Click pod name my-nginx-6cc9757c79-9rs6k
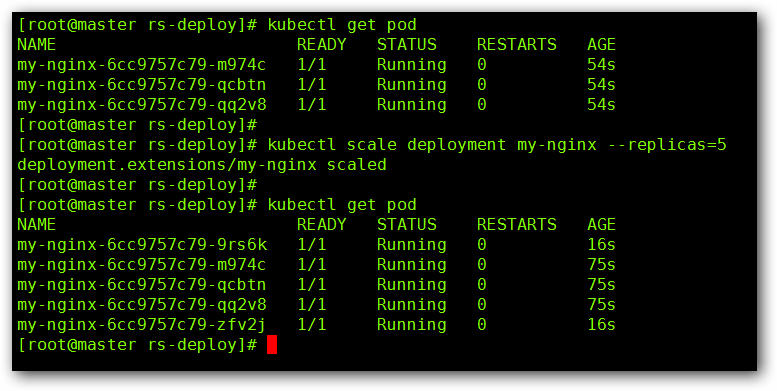 tap(142, 245)
